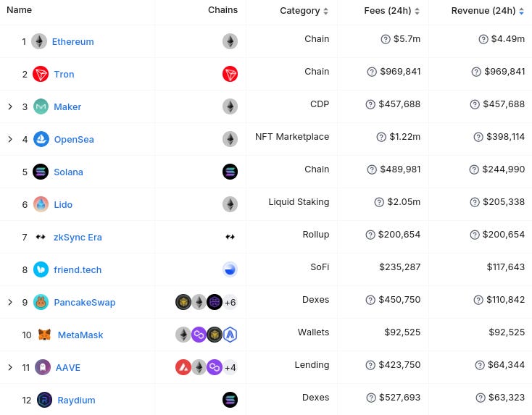Click the $235,287 fees value for friend.tech
The height and width of the screenshot is (415, 532).
point(399,267)
